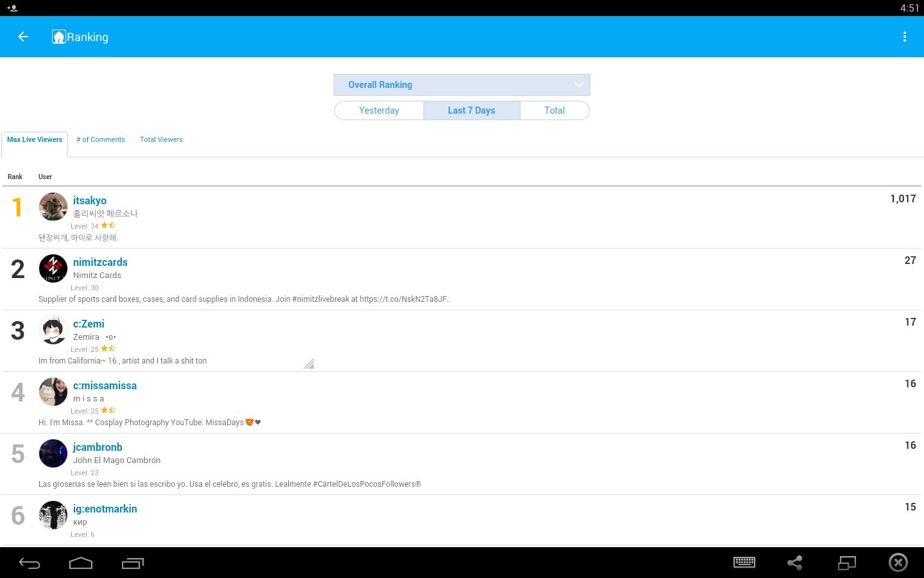Switch to the Total Viewers tab
Screen dimensions: 924x578
coord(161,139)
